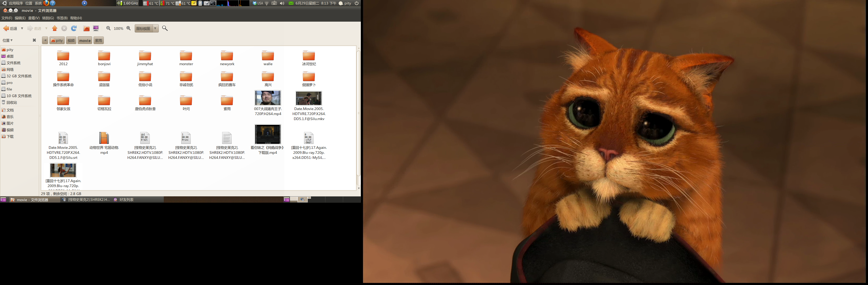Select the 操作系统革命 folder
868x285 pixels.
click(x=63, y=79)
